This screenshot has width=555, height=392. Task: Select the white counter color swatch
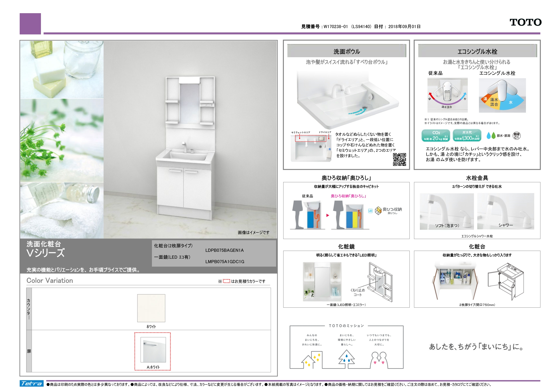tap(151, 308)
